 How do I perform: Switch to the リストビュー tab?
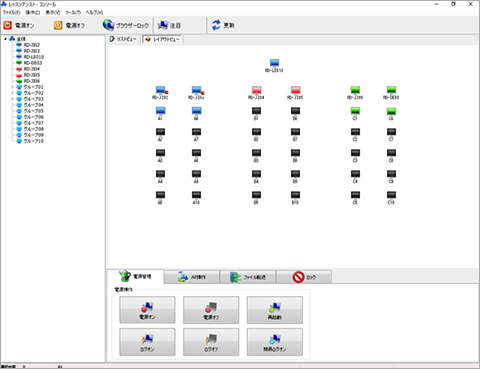123,39
